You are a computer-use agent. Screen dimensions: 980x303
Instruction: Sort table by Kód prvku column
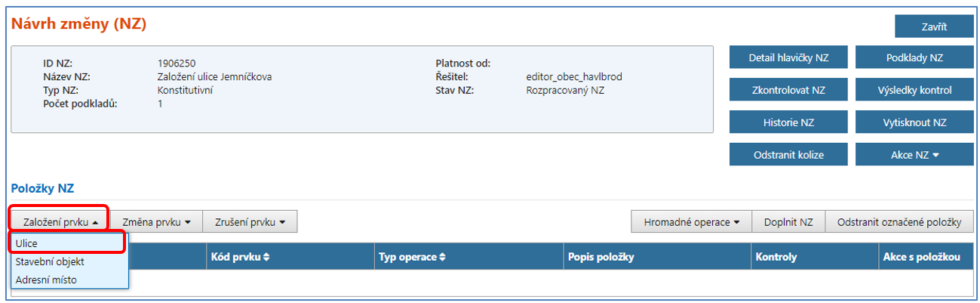click(x=241, y=257)
